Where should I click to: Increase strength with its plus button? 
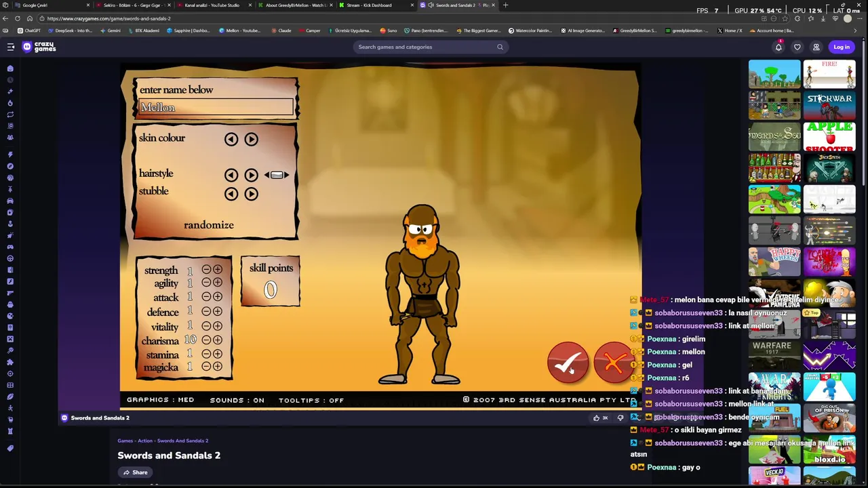tap(217, 270)
